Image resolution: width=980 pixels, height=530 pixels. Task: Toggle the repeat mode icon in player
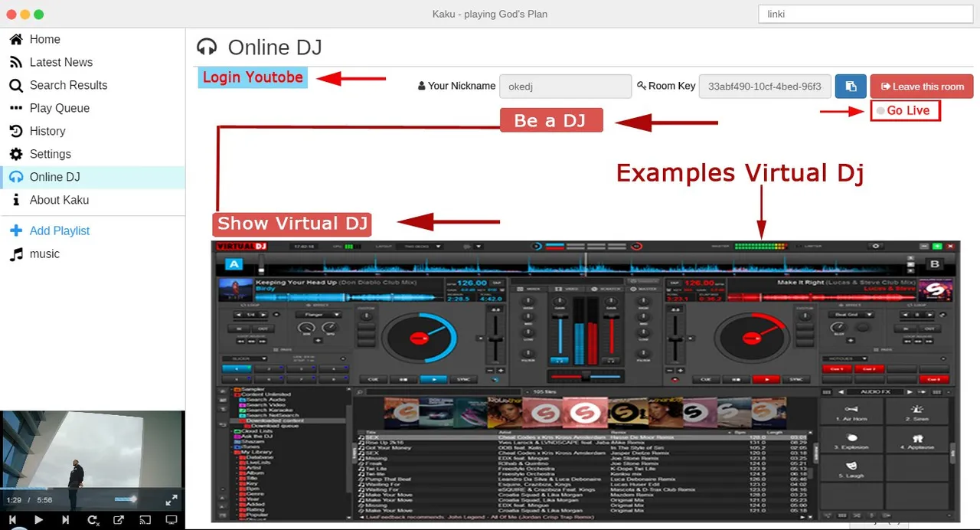pyautogui.click(x=93, y=520)
